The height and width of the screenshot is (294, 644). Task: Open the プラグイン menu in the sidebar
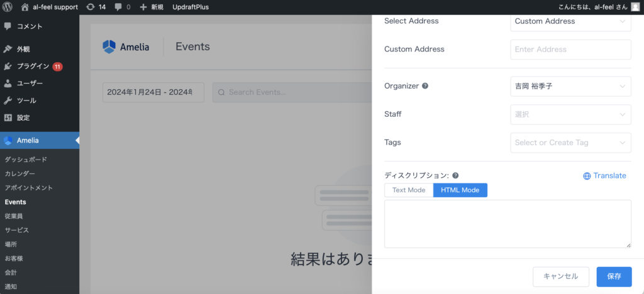pos(33,66)
